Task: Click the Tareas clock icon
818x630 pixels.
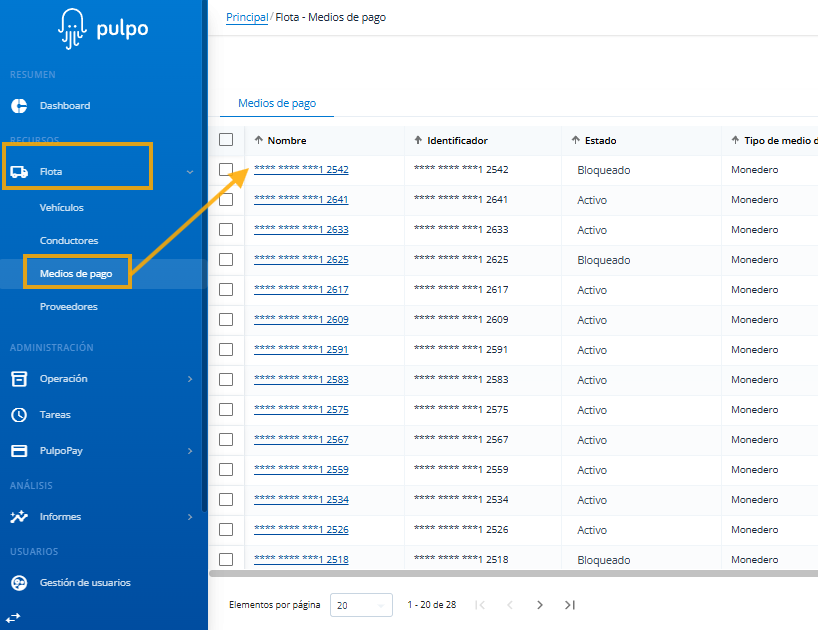Action: point(18,415)
